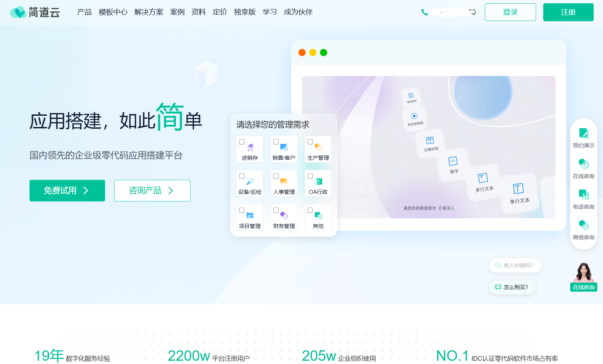Click the 设备/巡检 magnifier icon
The height and width of the screenshot is (364, 603).
coord(250,181)
